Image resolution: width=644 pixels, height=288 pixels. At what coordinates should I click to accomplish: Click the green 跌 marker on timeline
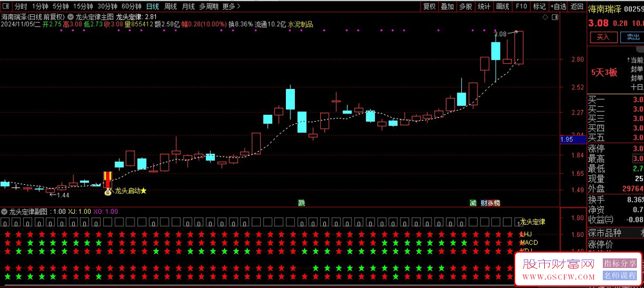point(302,202)
